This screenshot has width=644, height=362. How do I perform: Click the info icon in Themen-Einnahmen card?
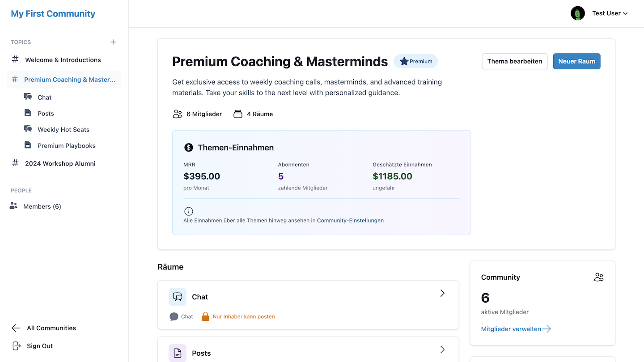(x=189, y=211)
